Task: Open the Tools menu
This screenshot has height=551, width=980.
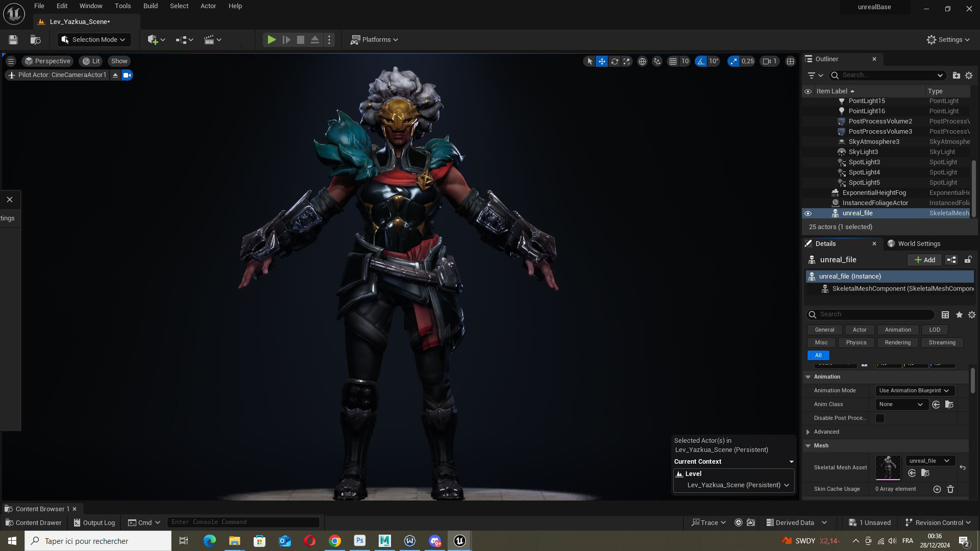Action: point(122,6)
